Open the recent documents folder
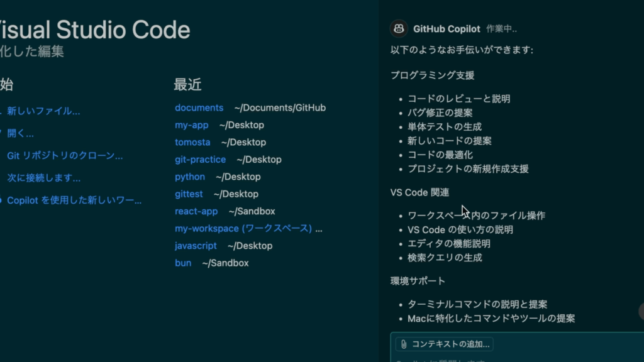This screenshot has height=362, width=644. pos(199,108)
